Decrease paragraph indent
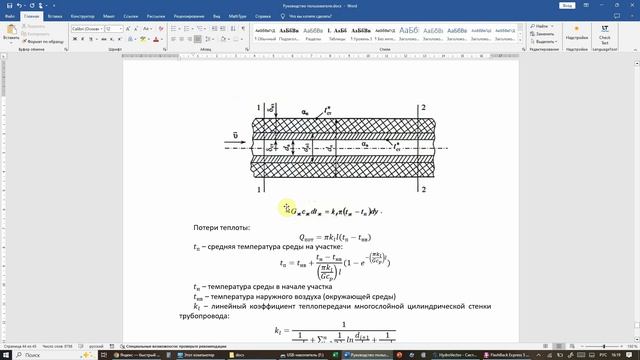The image size is (640, 360). click(215, 29)
